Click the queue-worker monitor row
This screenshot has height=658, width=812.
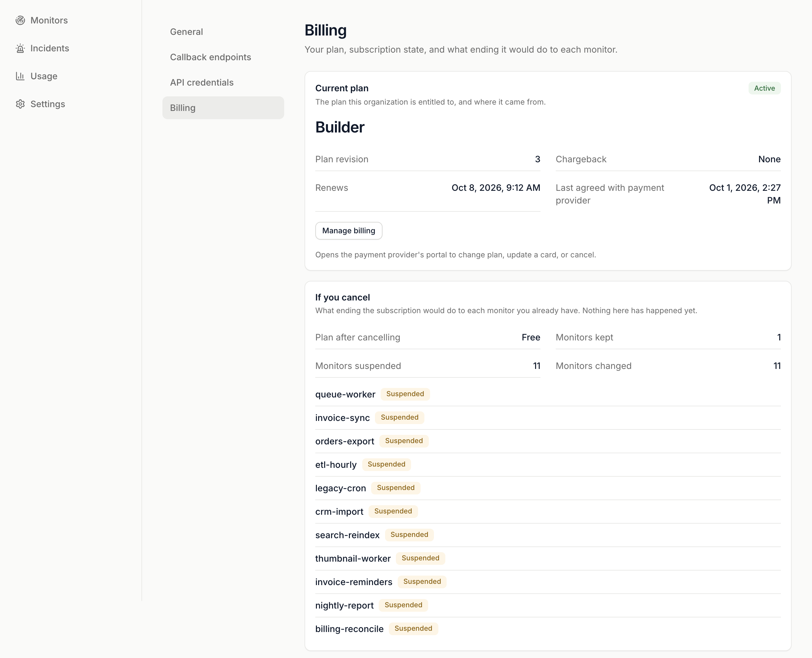548,395
